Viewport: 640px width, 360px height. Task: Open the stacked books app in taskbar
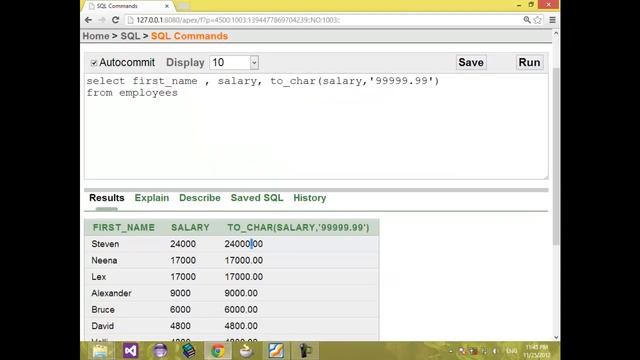(x=189, y=351)
